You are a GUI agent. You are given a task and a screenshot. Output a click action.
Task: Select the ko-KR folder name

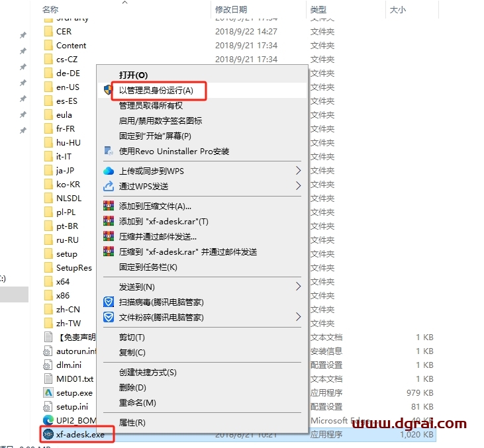pos(68,184)
